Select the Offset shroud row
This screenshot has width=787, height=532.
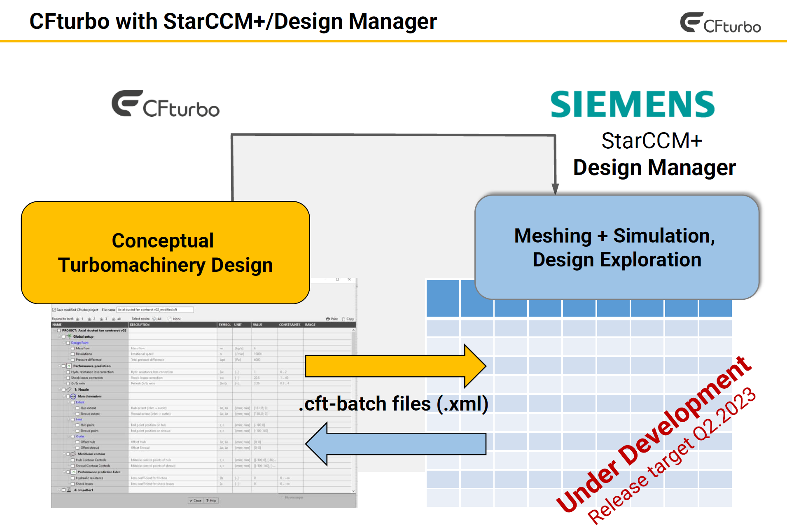click(x=202, y=448)
